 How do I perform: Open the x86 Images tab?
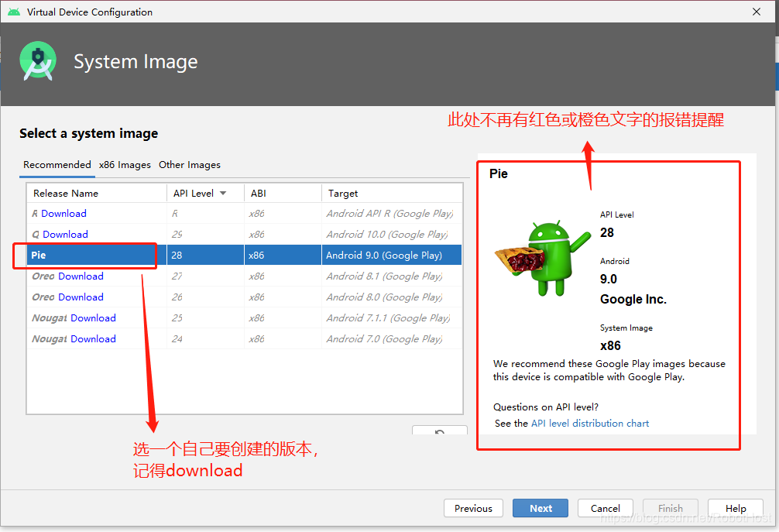pos(125,165)
